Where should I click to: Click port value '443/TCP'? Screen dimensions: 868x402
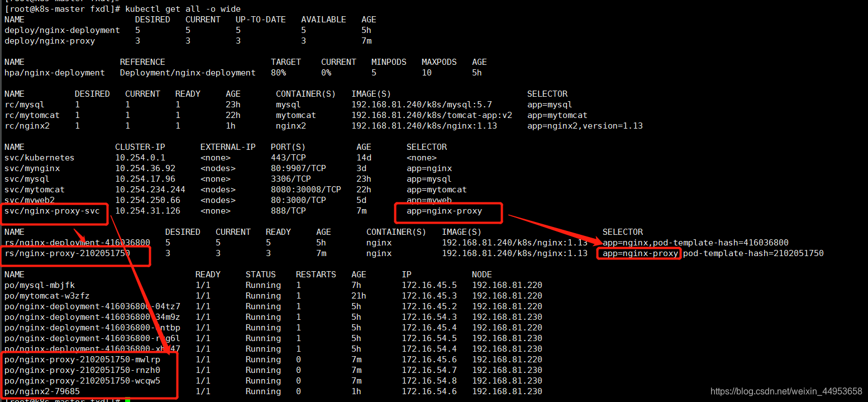[288, 158]
